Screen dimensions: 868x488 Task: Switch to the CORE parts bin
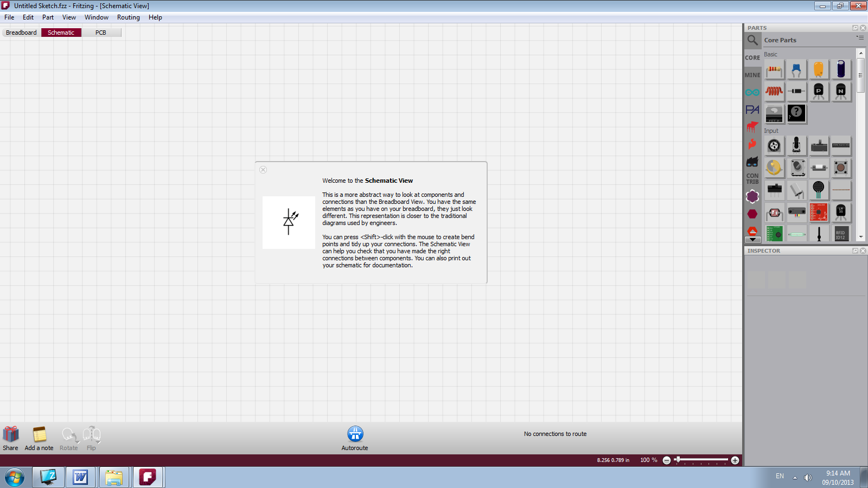(752, 57)
